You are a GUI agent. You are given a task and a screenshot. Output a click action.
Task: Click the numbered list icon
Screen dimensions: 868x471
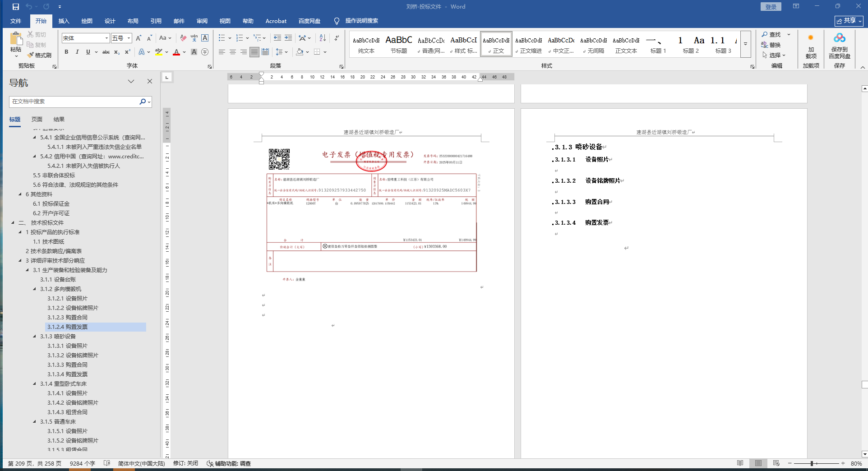239,38
